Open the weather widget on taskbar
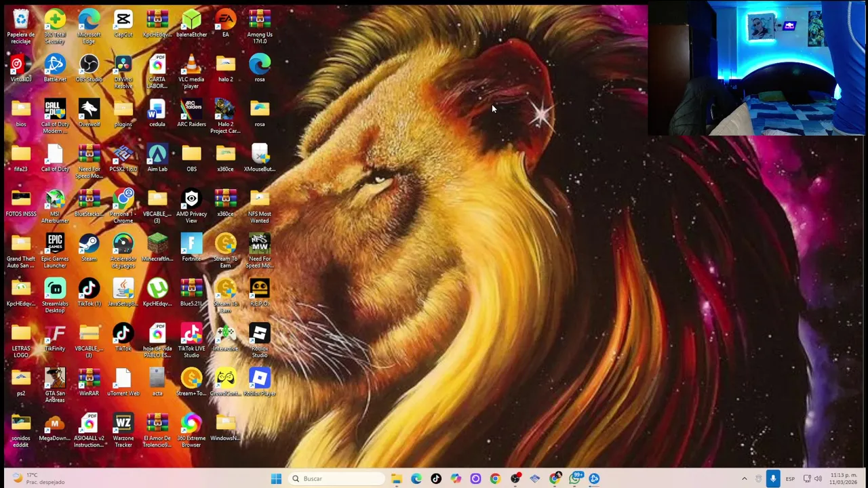Viewport: 868px width, 488px height. point(37,479)
